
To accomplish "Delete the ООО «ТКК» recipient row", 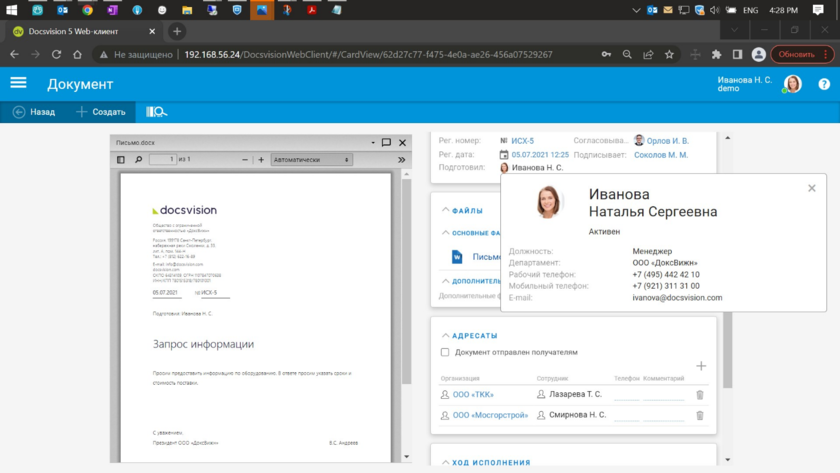I will coord(700,395).
